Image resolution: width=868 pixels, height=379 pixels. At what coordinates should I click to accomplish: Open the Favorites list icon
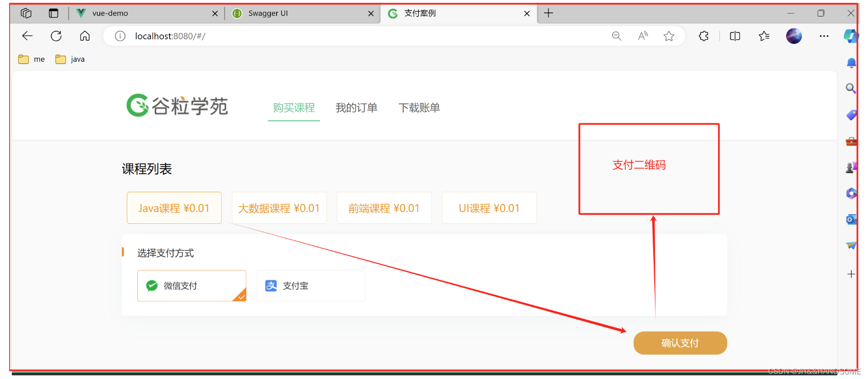[764, 36]
